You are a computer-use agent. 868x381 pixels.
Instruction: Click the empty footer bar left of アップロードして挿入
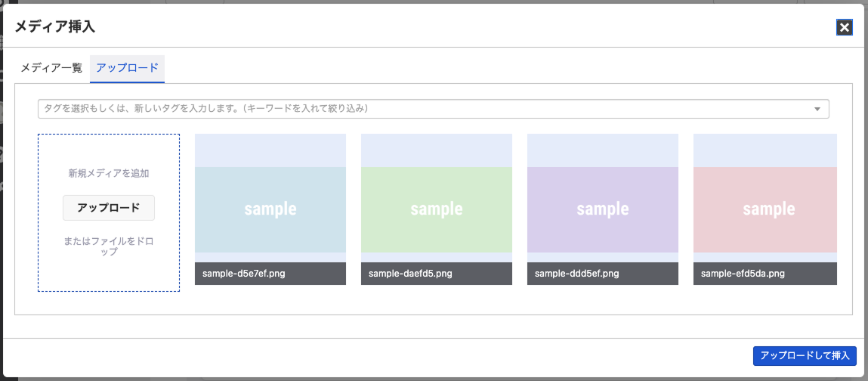tap(376, 357)
